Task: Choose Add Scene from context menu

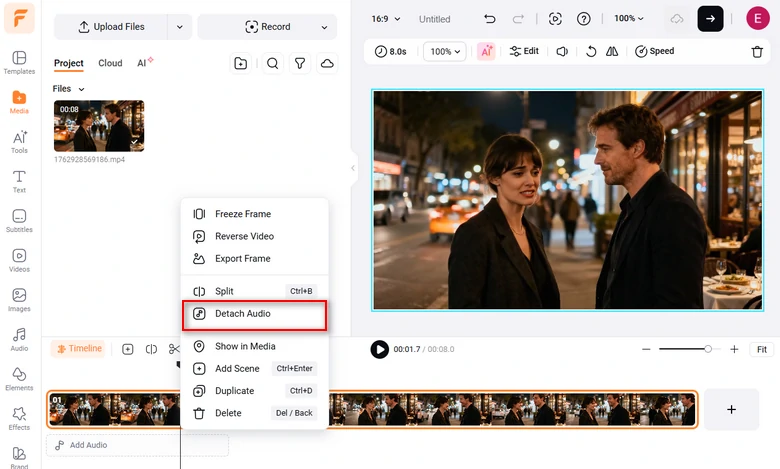Action: coord(254,369)
